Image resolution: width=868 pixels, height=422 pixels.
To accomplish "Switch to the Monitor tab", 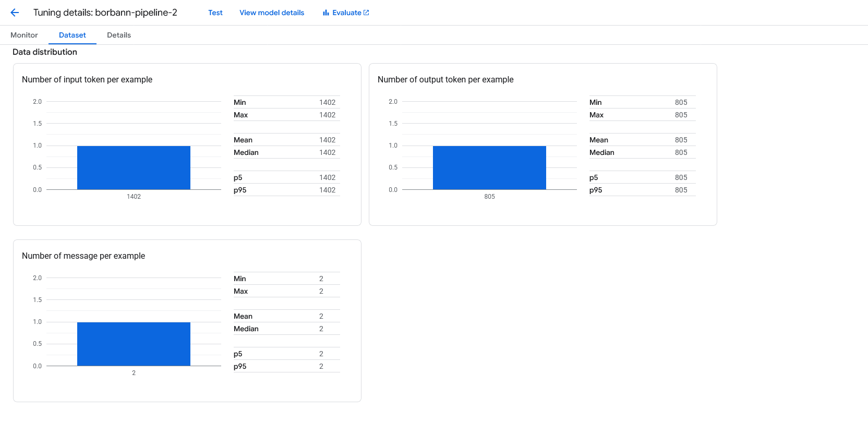I will coord(24,35).
